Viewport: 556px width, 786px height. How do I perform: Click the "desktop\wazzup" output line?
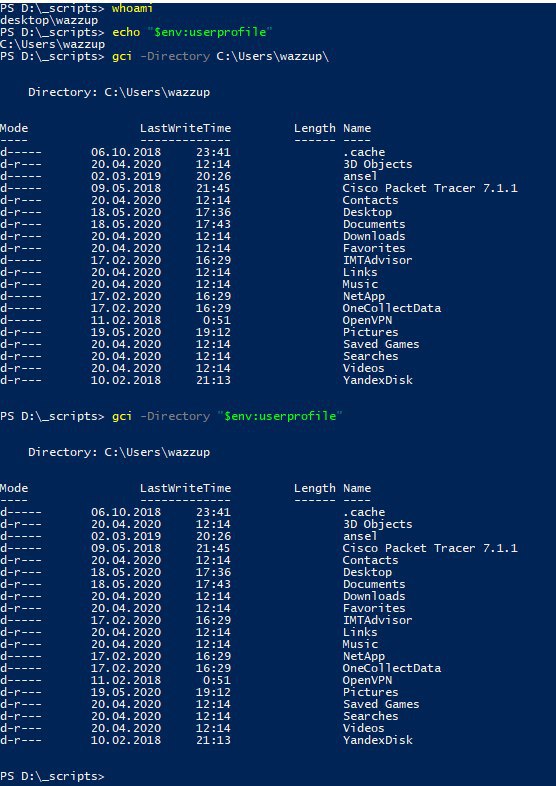pyautogui.click(x=49, y=20)
